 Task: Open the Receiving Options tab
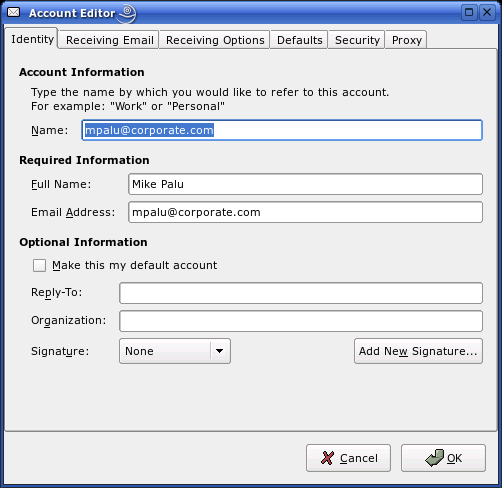(215, 40)
